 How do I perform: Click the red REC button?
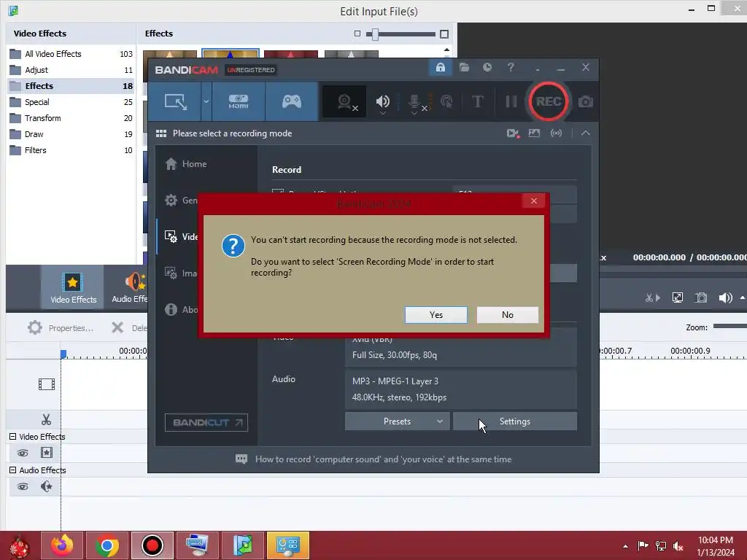click(x=549, y=101)
